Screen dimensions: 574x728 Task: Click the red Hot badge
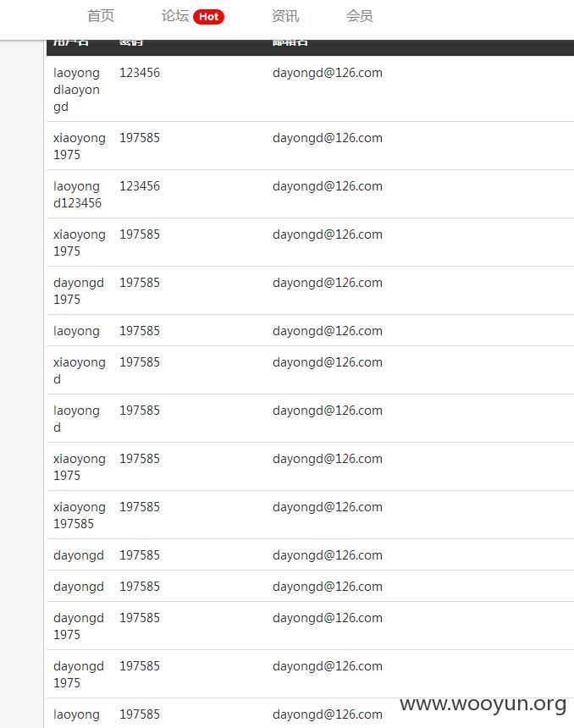[208, 17]
